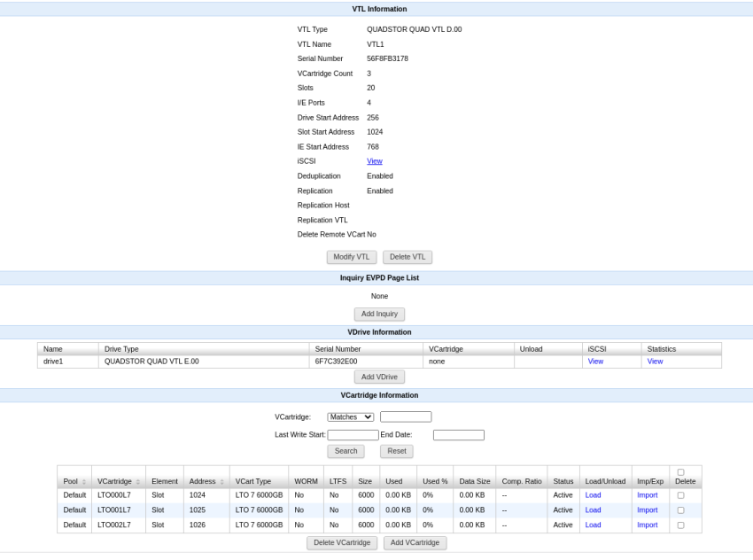The image size is (753, 560).
Task: Check the Delete box for LTO000L7
Action: [x=680, y=495]
